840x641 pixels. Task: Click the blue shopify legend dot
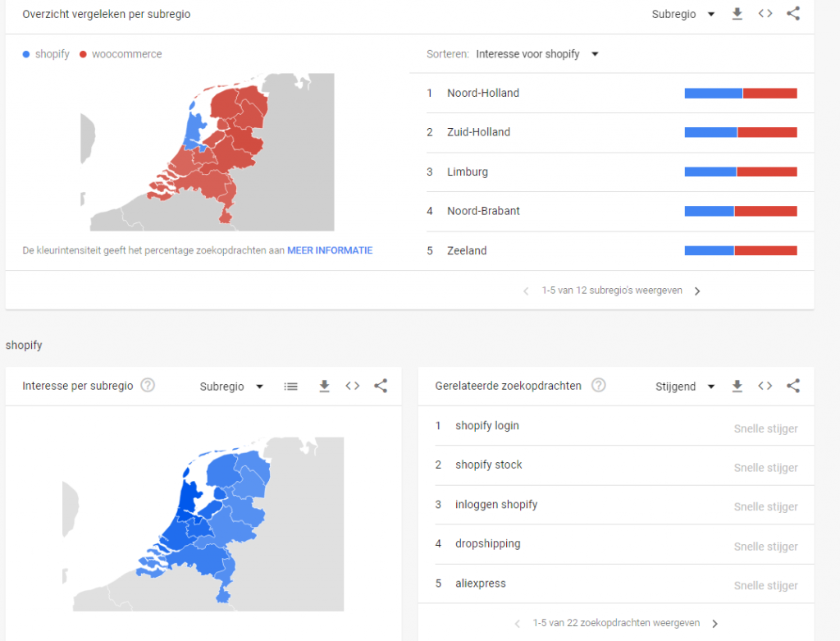click(x=26, y=55)
